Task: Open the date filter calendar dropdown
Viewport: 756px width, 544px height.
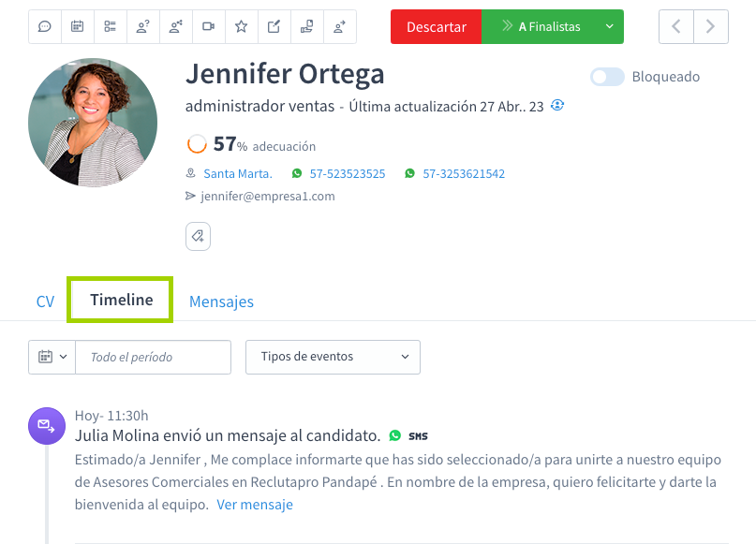Action: (52, 357)
